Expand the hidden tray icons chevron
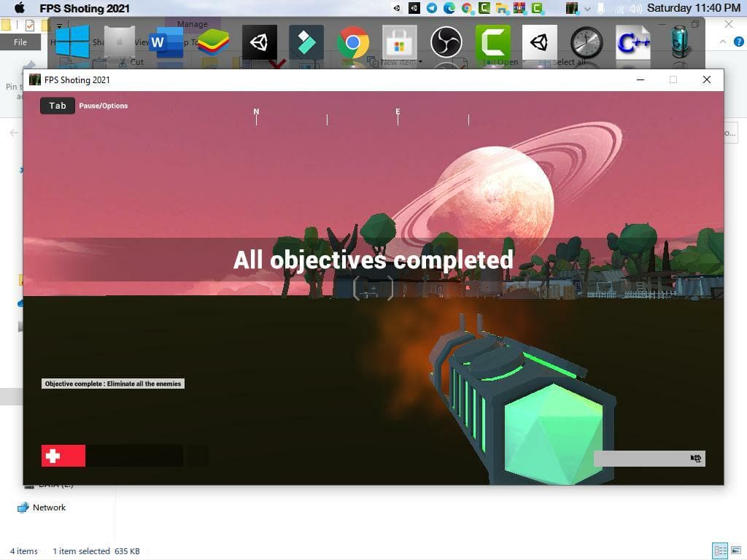Screen dimensions: 747x560 tap(587, 9)
